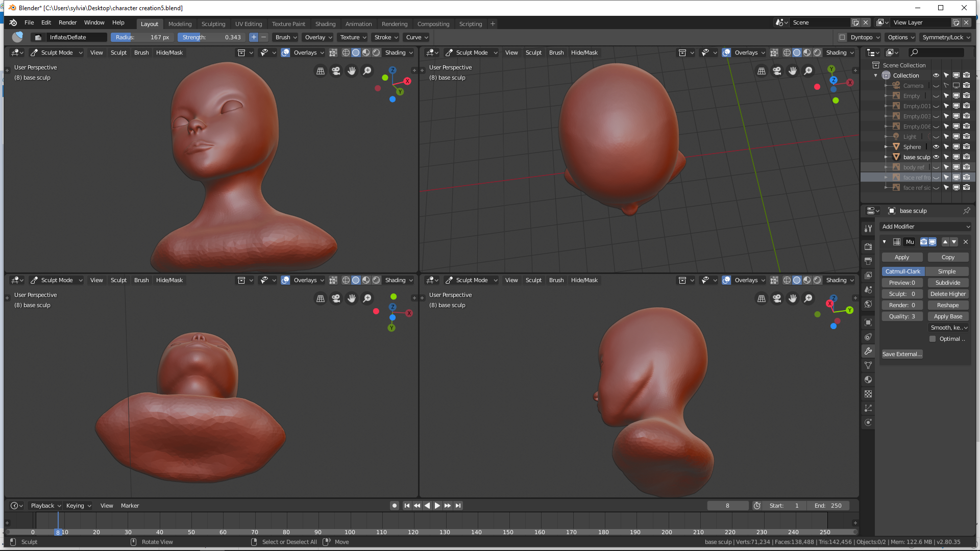Enable the Optimal display checkbox

[x=933, y=339]
